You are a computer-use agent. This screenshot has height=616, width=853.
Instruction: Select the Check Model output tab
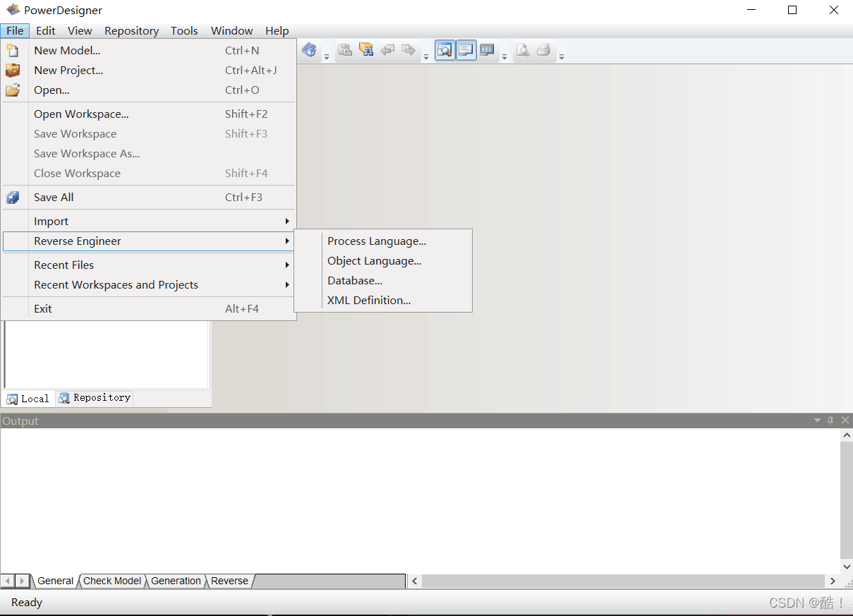click(x=112, y=581)
